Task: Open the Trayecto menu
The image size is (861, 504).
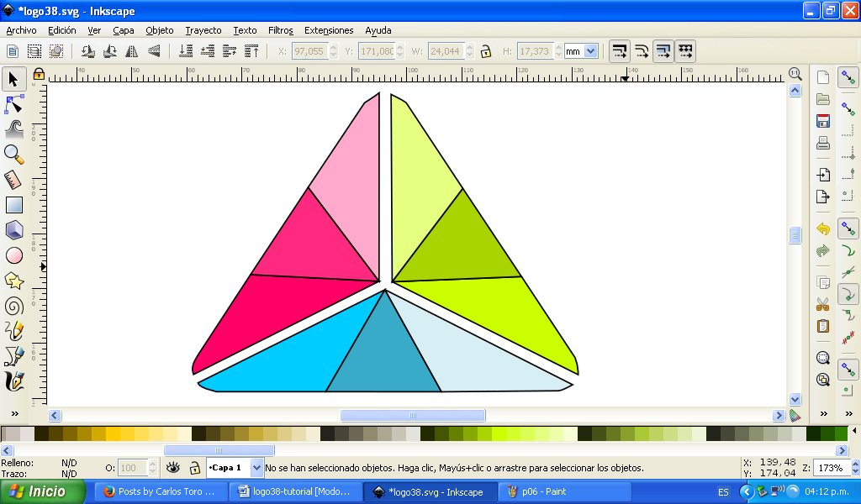Action: [x=203, y=30]
